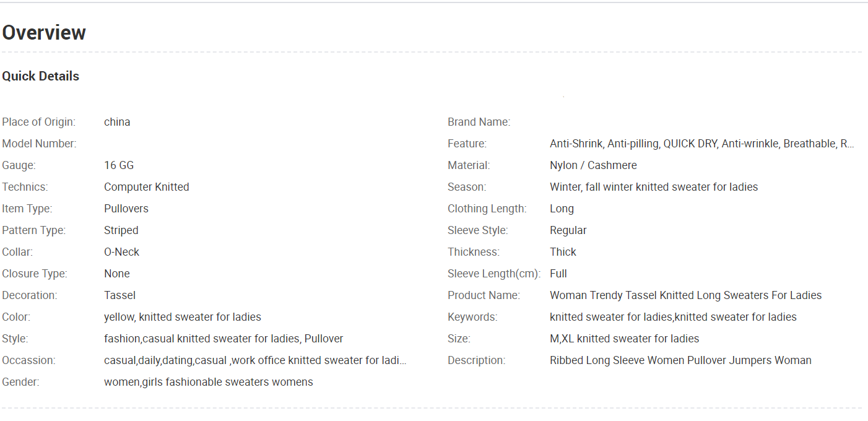Click the Computer Knitted technics value

point(147,187)
